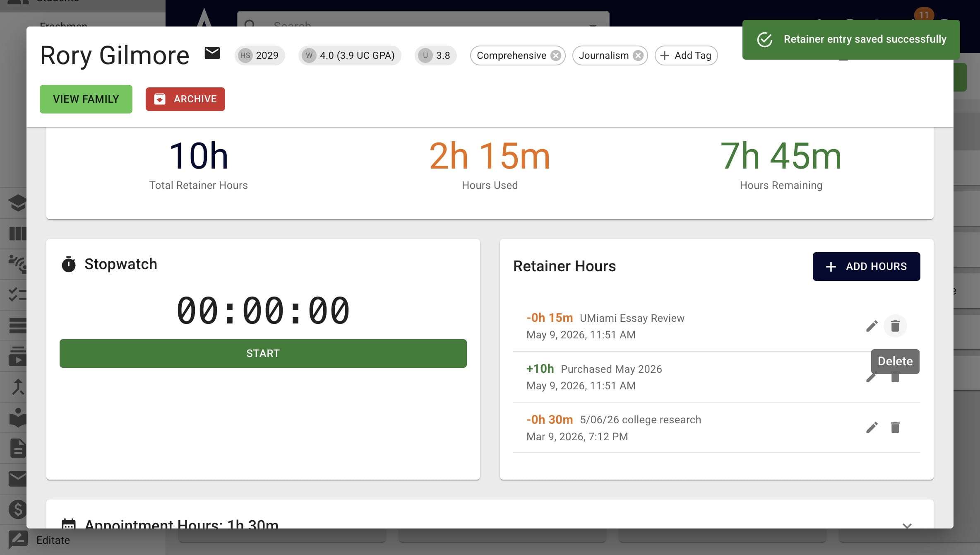The width and height of the screenshot is (980, 555).
Task: Click the "10h" total retainer hours value
Action: click(199, 156)
